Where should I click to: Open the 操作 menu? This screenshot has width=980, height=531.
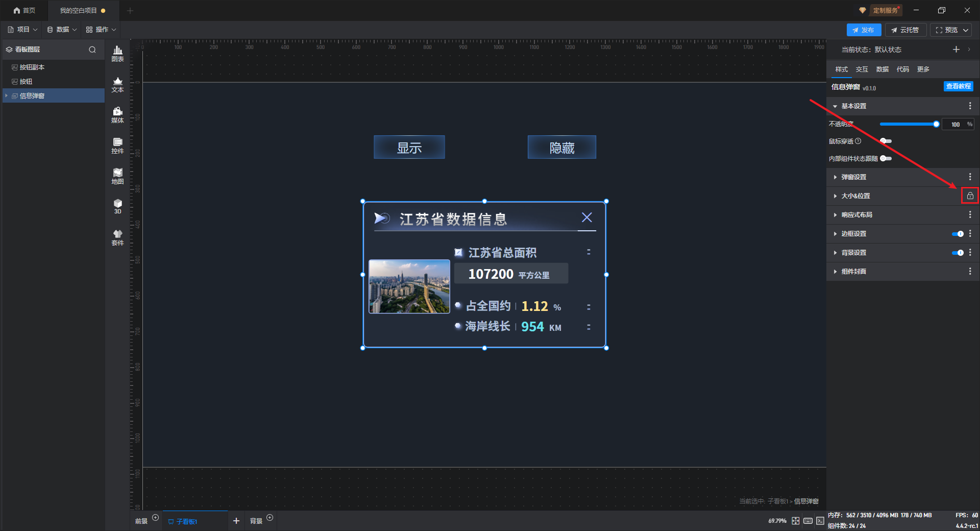[x=101, y=30]
